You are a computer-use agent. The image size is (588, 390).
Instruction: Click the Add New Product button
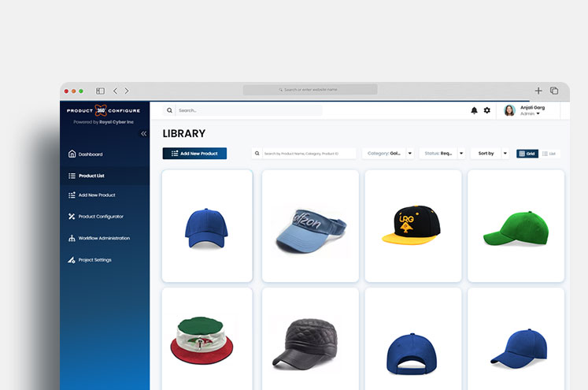coord(194,154)
